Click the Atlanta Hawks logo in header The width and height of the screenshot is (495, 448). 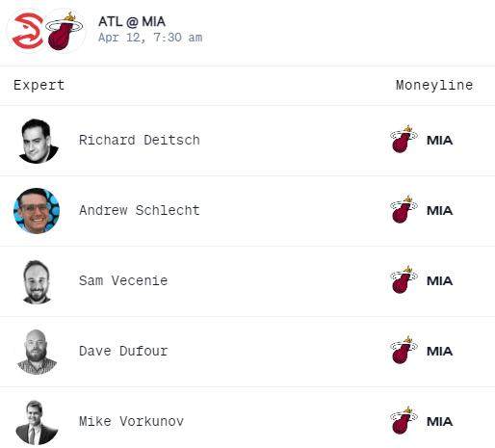(28, 31)
